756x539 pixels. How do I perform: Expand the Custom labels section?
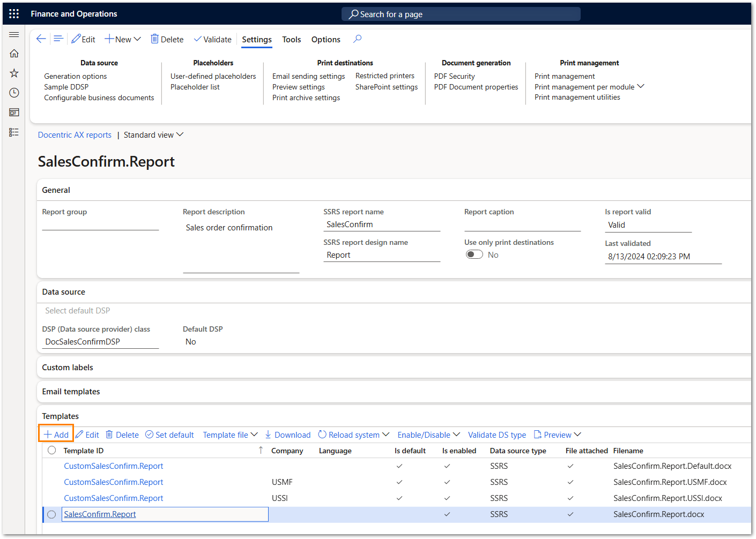[68, 368]
